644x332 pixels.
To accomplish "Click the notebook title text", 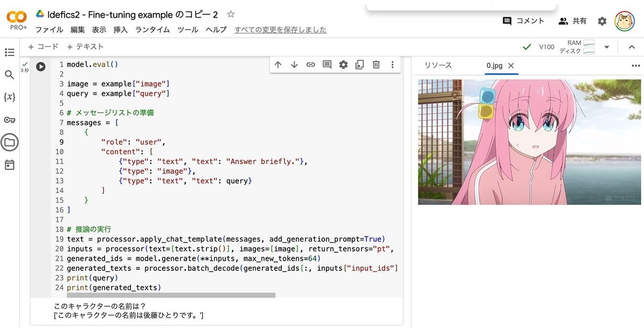I will pyautogui.click(x=133, y=14).
